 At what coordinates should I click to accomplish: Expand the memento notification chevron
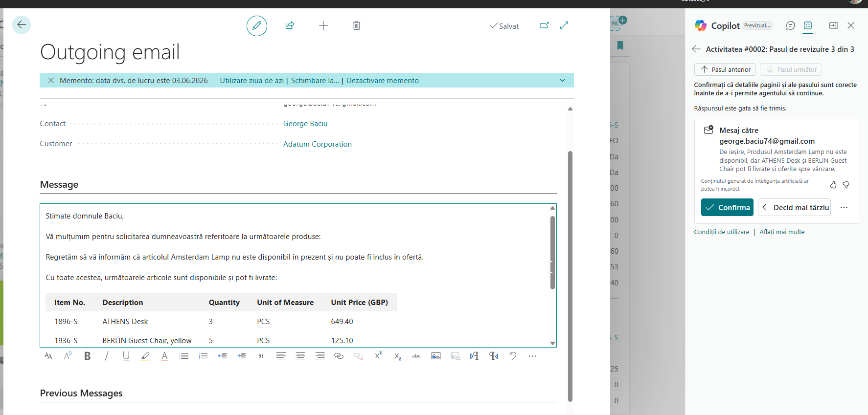562,81
